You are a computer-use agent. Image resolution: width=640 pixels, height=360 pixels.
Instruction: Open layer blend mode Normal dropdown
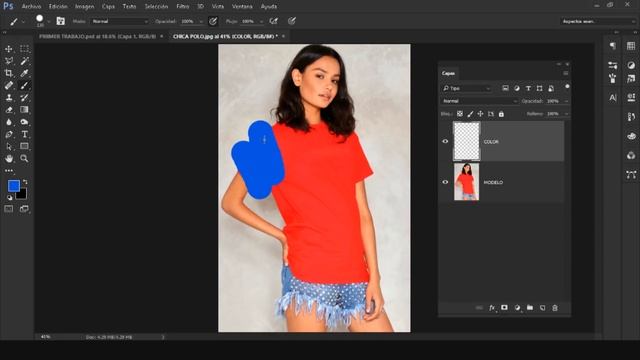479,101
